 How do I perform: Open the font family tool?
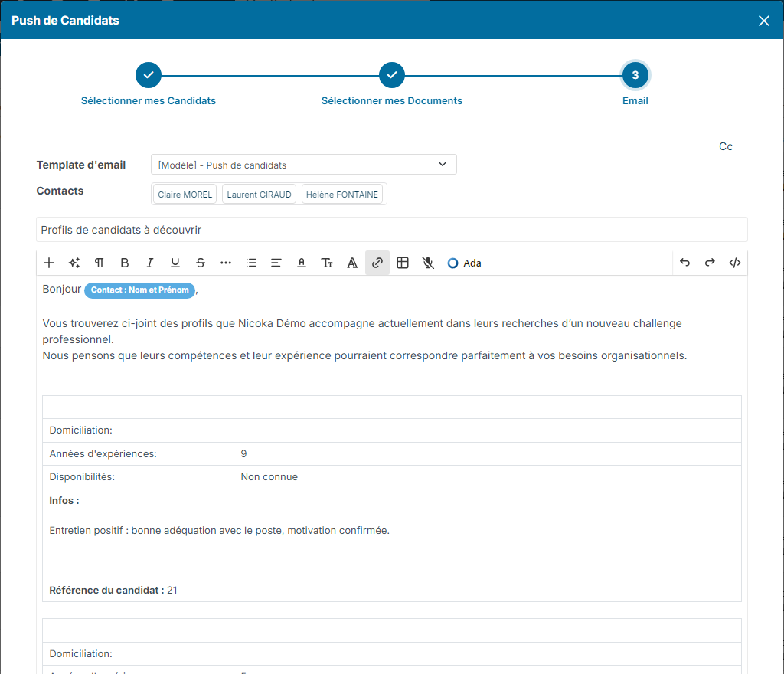coord(352,263)
